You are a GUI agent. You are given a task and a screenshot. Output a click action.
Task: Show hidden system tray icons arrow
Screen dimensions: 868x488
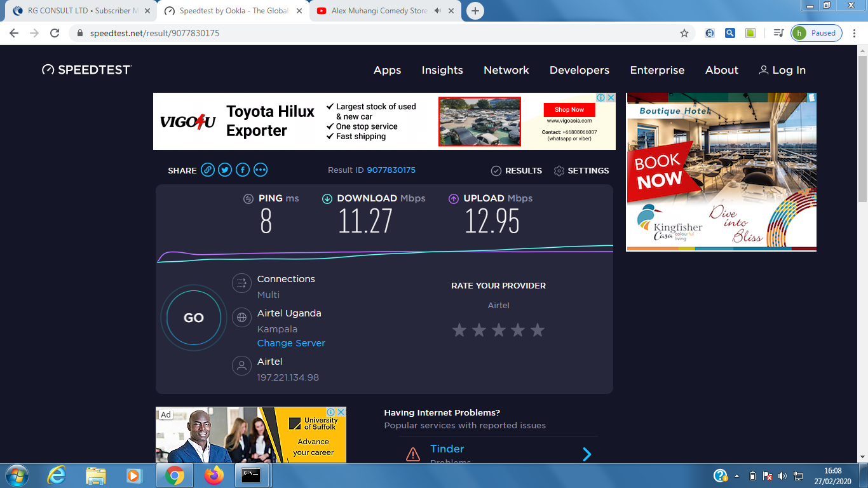(736, 476)
